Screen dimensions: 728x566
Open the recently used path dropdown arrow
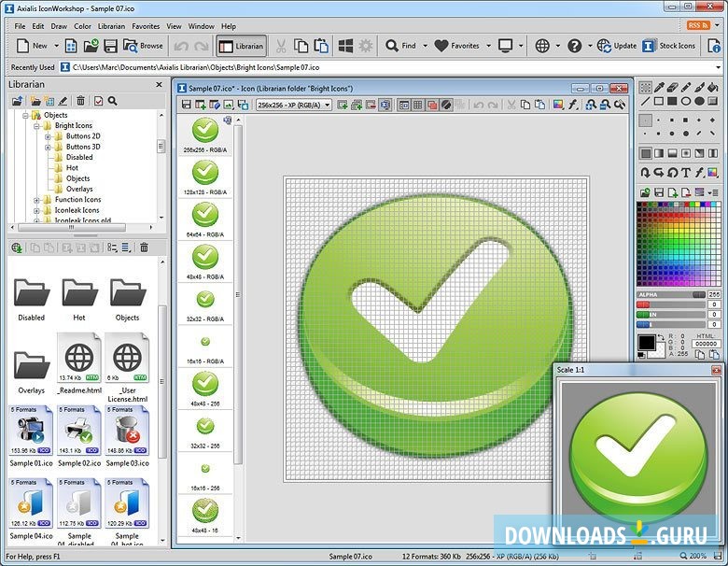(x=719, y=67)
